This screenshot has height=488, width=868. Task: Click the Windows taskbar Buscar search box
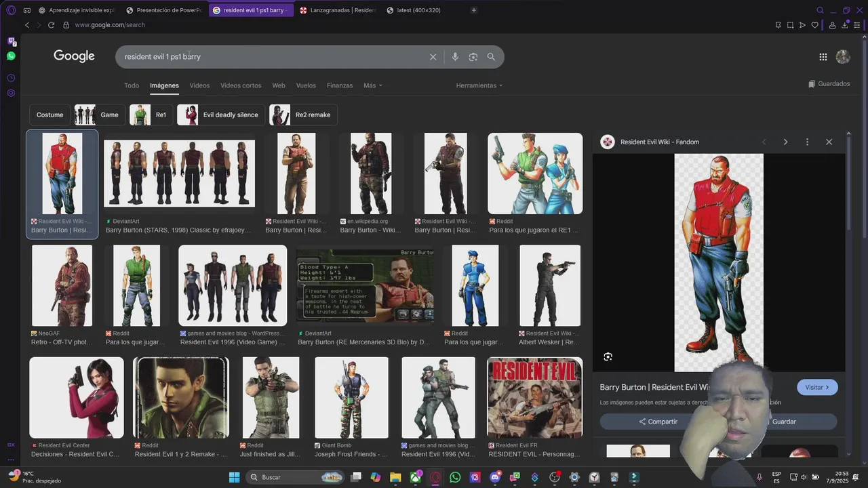click(295, 477)
